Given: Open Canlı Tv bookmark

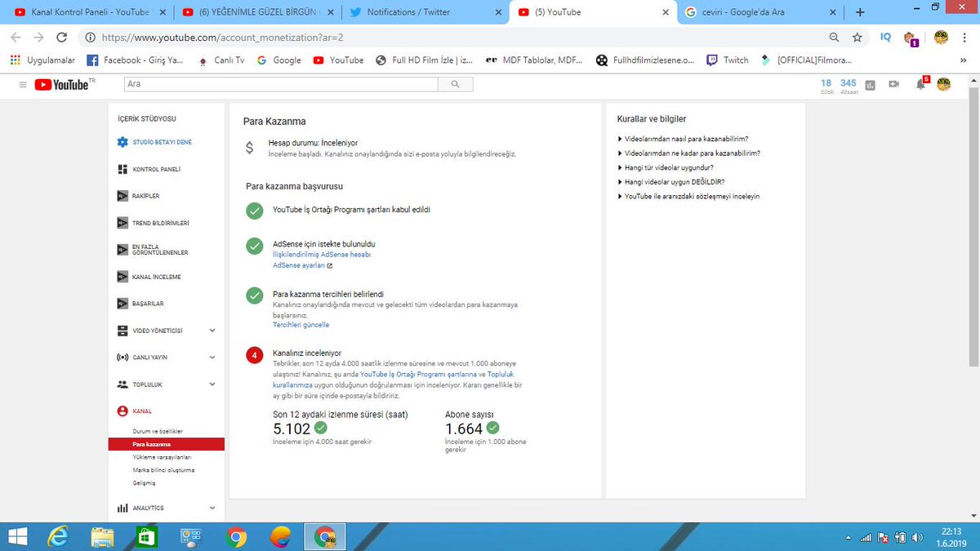Looking at the screenshot, I should point(221,60).
